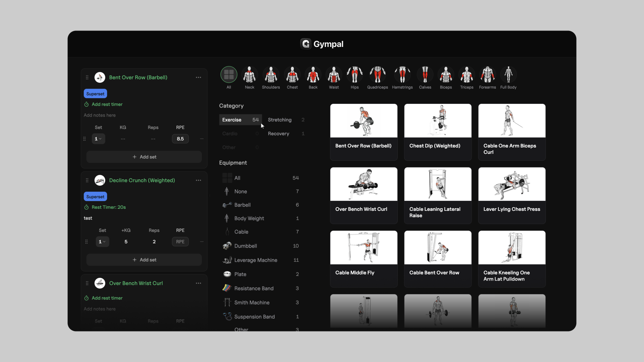Select the Resistance Band equipment filter
Viewport: 644px width, 362px height.
coord(261,288)
